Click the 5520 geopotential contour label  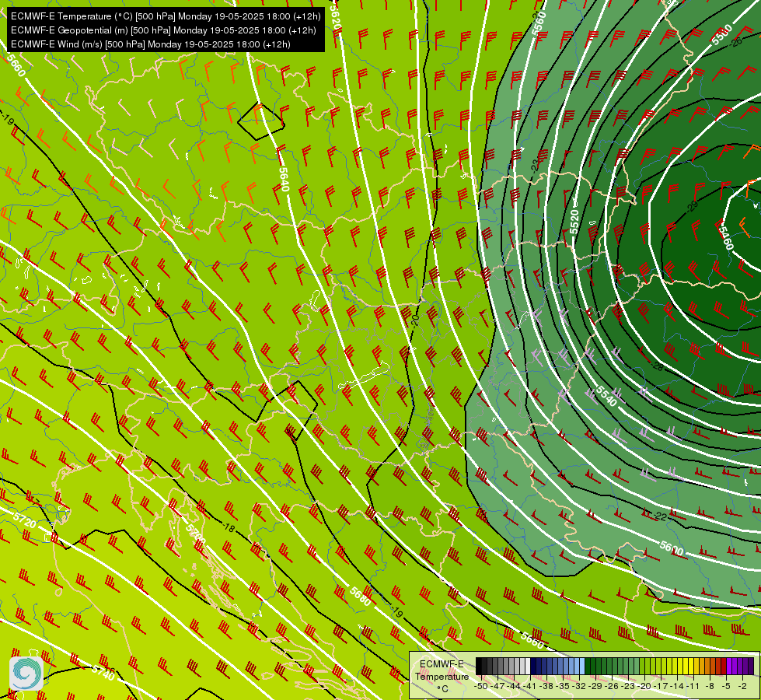tap(574, 222)
